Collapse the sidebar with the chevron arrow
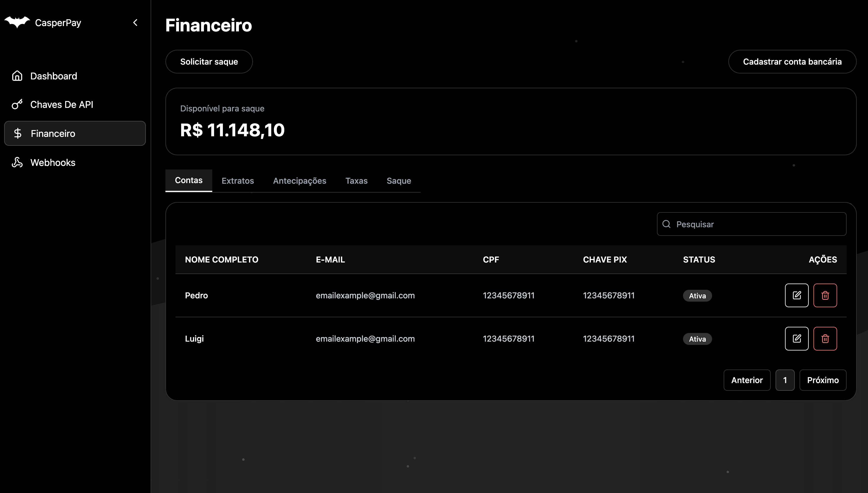The width and height of the screenshot is (868, 493). (135, 23)
